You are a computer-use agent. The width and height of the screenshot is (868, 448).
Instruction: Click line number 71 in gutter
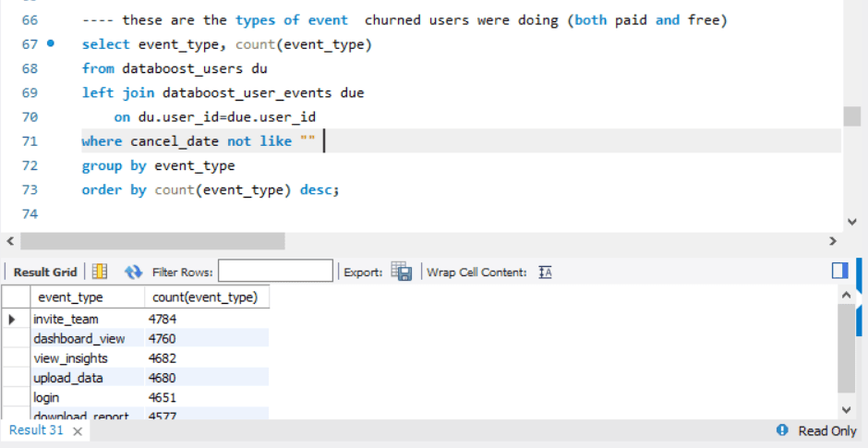[x=30, y=141]
